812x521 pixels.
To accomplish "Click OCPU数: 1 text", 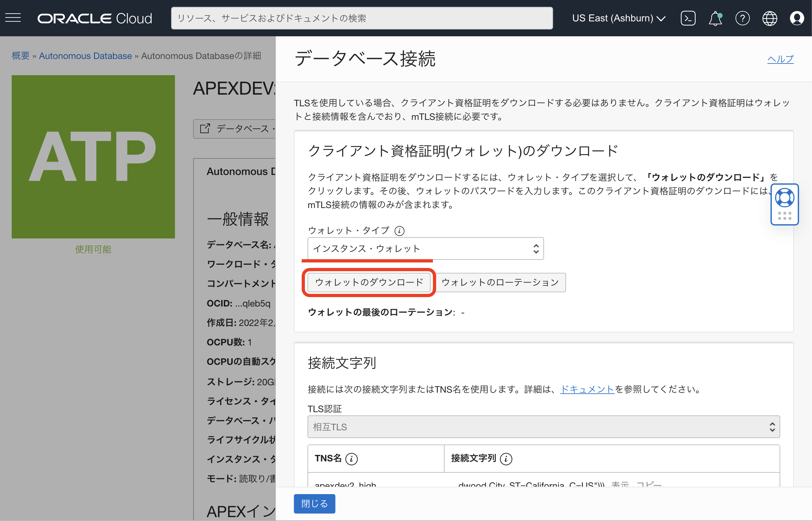I will point(229,342).
